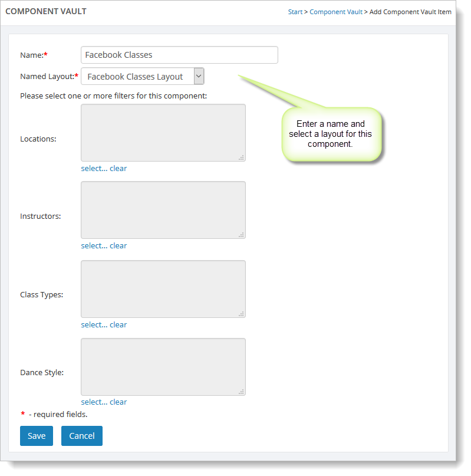Click the 'Add Component Vault Item' breadcrumb text
This screenshot has height=476, width=471.
pyautogui.click(x=410, y=12)
